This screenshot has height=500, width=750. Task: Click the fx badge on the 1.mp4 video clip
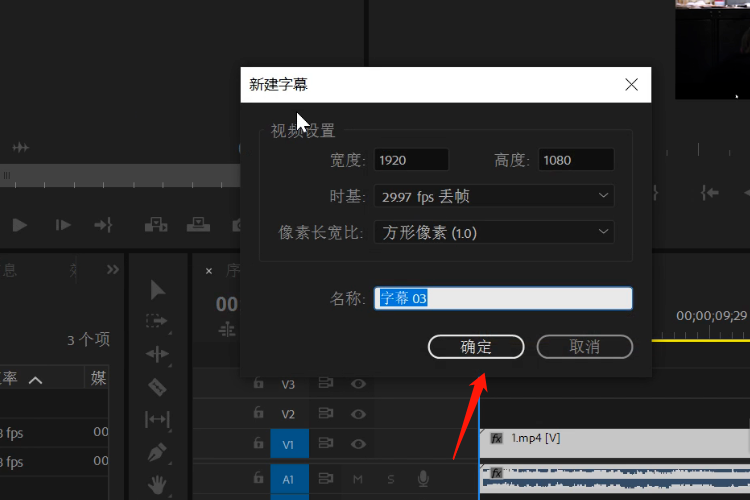496,438
